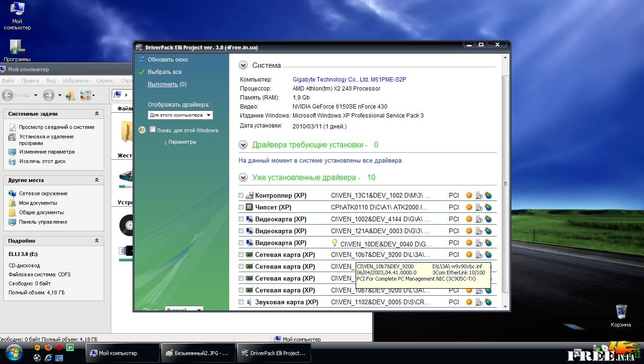The width and height of the screenshot is (644, 364).
Task: Expand the Параметры options
Action: (180, 142)
